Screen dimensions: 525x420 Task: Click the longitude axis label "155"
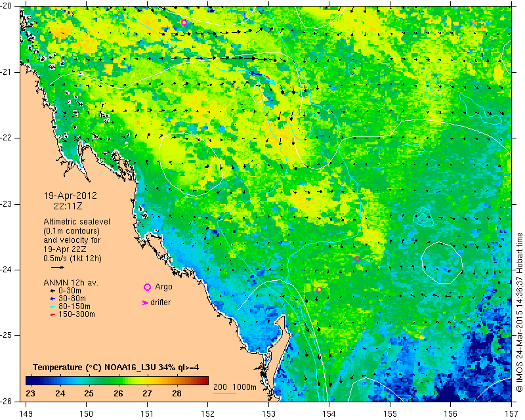tap(390, 413)
